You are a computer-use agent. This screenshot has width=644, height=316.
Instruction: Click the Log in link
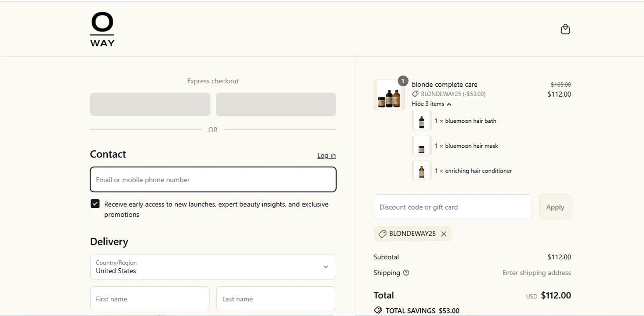(x=326, y=155)
